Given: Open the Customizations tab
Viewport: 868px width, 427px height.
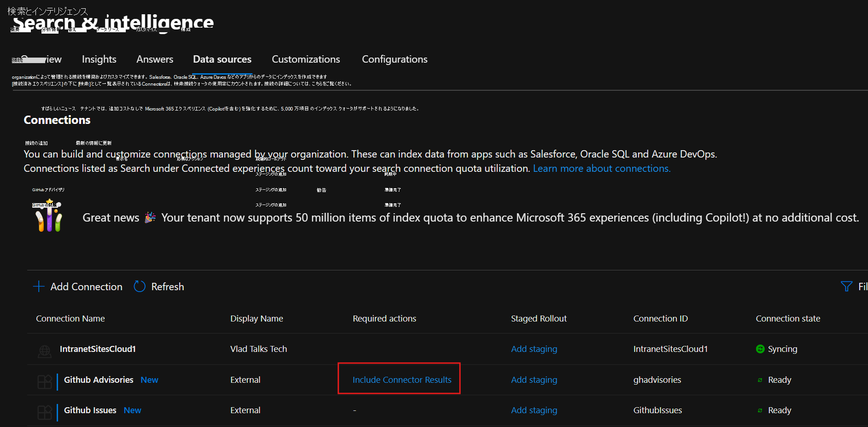Looking at the screenshot, I should click(306, 59).
